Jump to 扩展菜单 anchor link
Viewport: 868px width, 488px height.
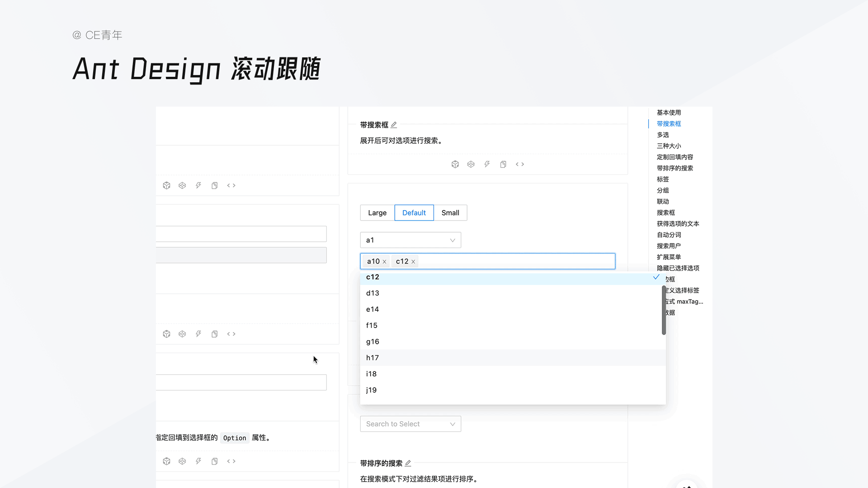click(x=669, y=257)
